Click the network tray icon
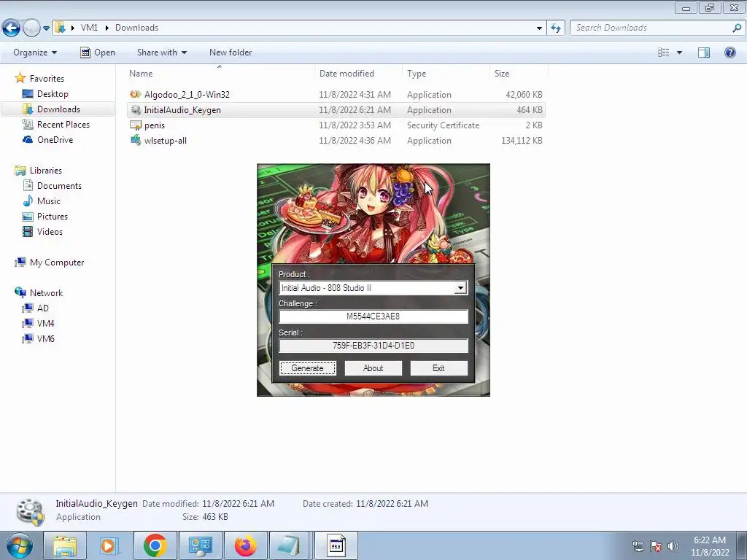The image size is (747, 560). point(638,546)
